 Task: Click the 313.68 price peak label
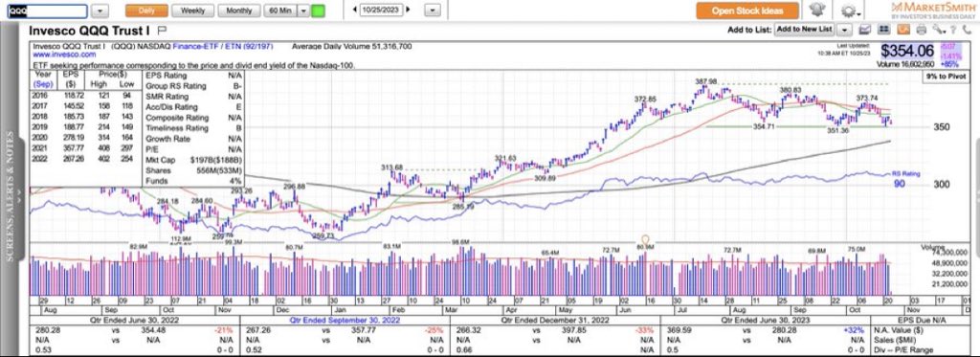point(392,167)
